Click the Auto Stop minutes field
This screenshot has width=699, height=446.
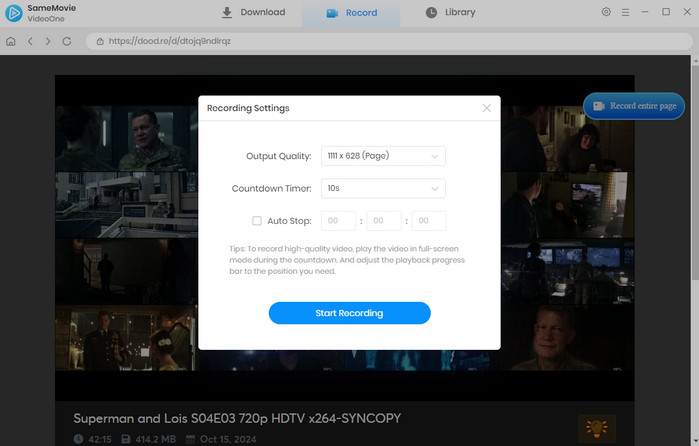[384, 221]
